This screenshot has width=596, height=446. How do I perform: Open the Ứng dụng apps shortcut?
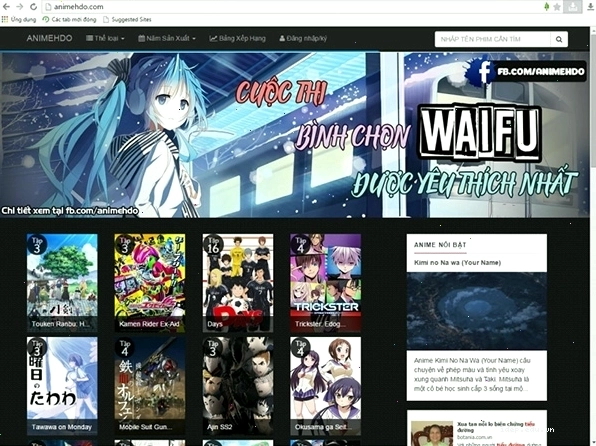point(19,19)
